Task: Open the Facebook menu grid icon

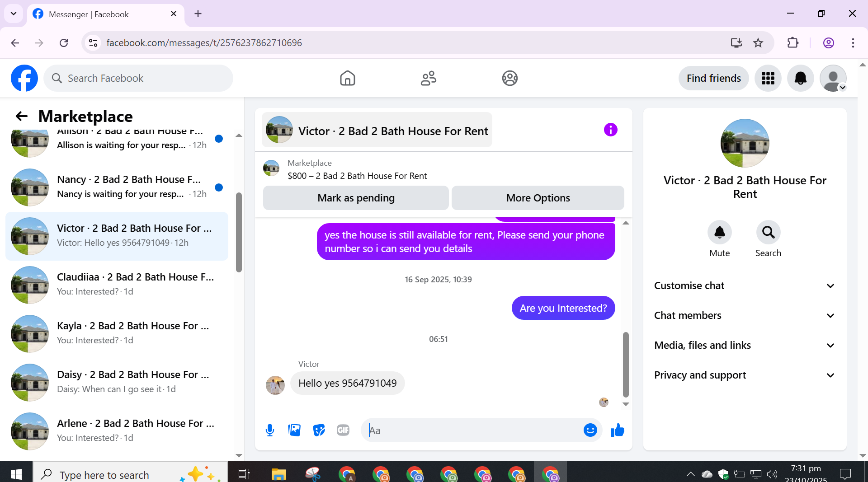Action: pos(768,78)
